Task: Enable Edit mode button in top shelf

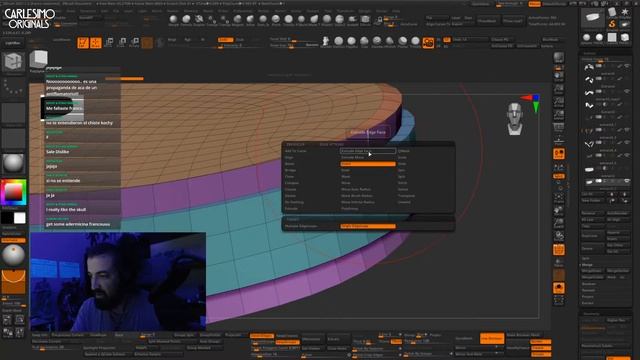Action: [x=83, y=42]
